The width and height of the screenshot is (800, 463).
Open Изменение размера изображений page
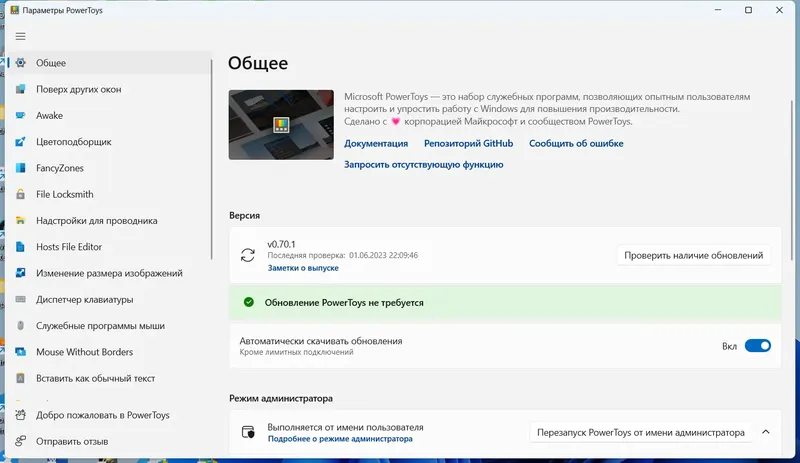point(109,273)
